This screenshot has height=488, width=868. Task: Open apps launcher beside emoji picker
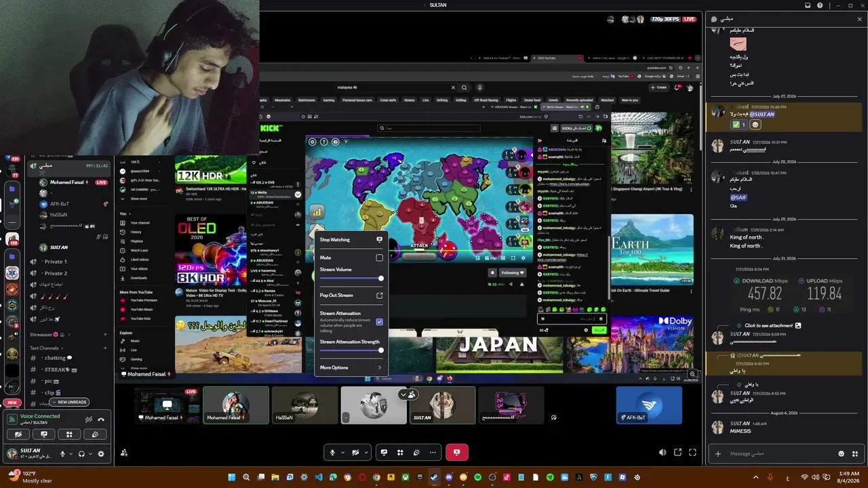click(855, 453)
